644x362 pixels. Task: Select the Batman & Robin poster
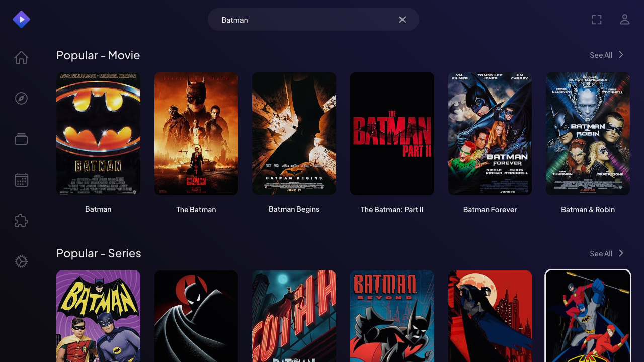[x=588, y=134]
